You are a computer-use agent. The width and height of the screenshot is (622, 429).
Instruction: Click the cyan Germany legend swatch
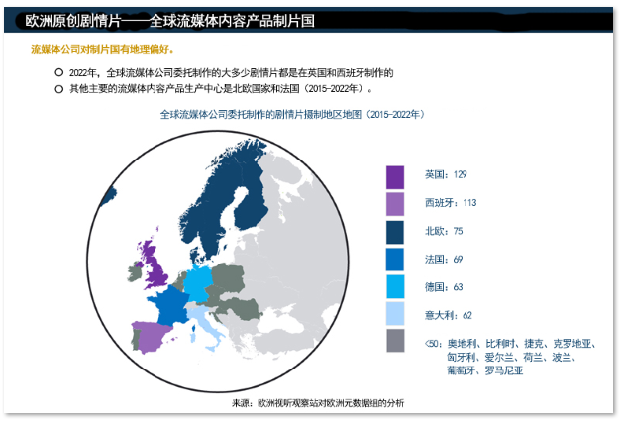(396, 287)
